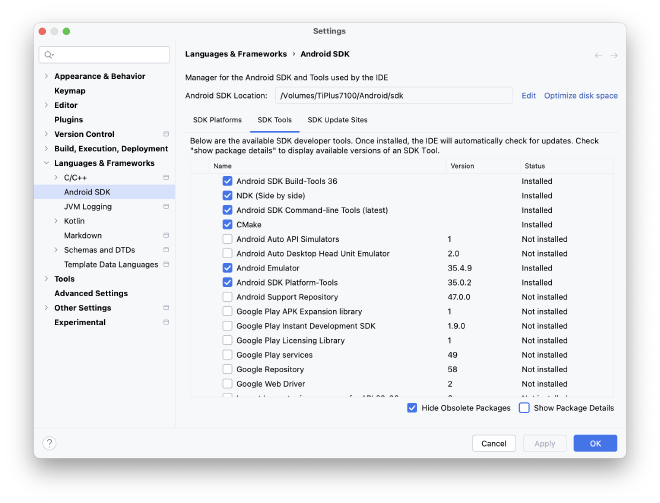Check Google Play APK Expansion library
Viewport: 660px width, 503px height.
point(227,311)
